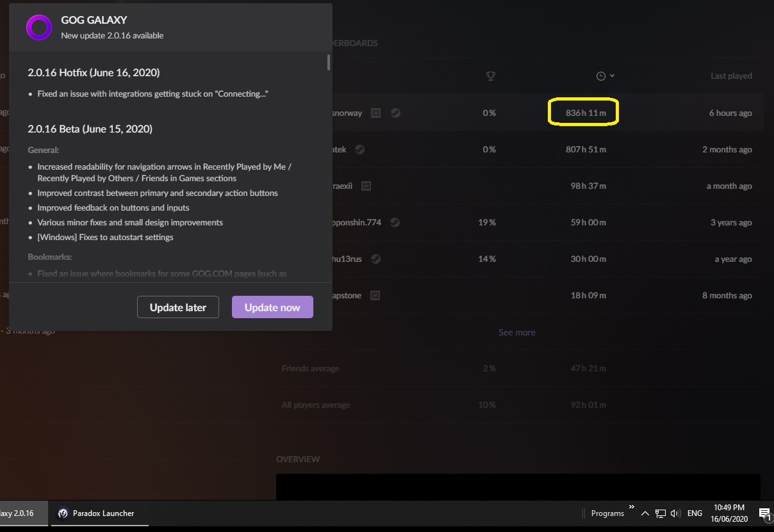Image resolution: width=774 pixels, height=532 pixels.
Task: Click the Last played column header
Action: 731,76
